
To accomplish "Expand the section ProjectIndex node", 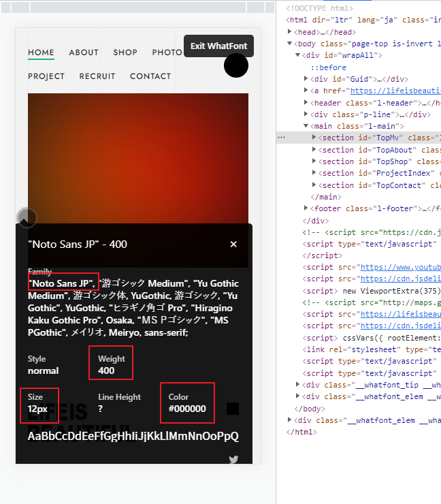I will [x=314, y=172].
